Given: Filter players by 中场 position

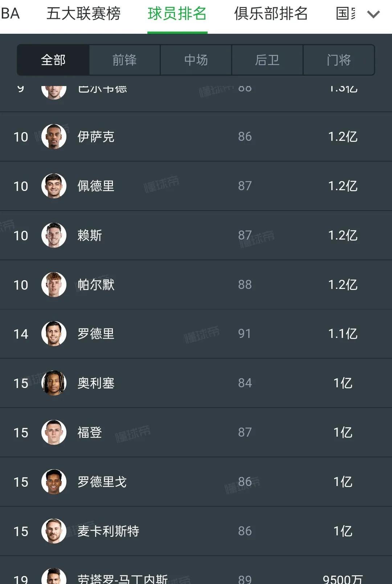Looking at the screenshot, I should (196, 60).
